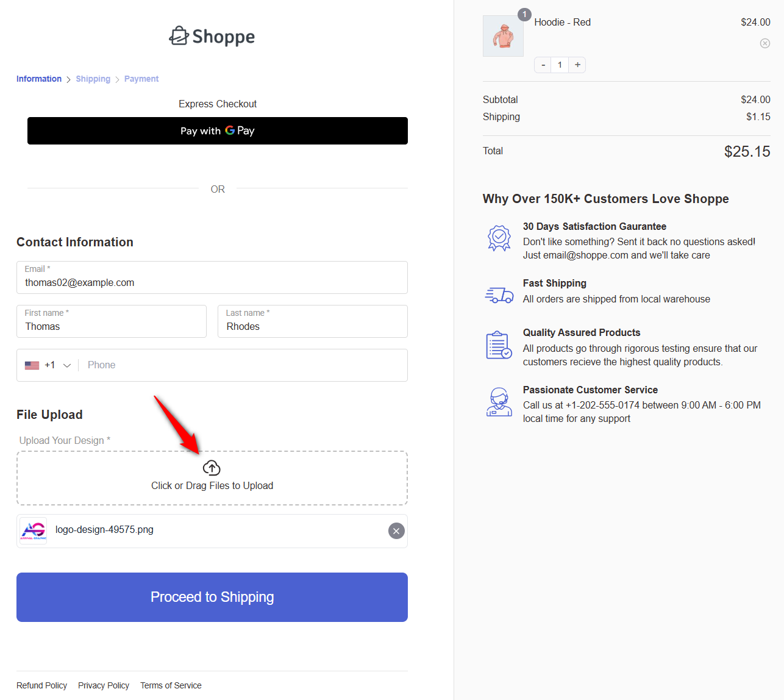Open the Privacy Policy page

[103, 685]
